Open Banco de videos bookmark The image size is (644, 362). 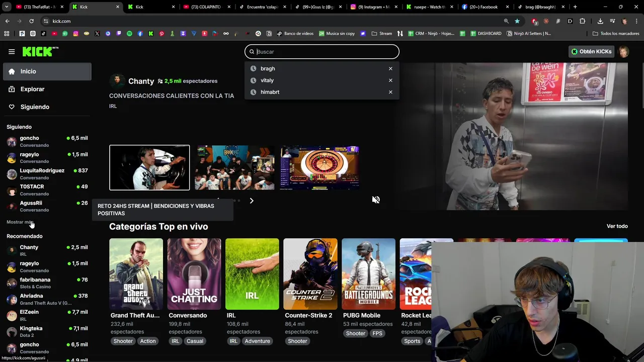295,34
